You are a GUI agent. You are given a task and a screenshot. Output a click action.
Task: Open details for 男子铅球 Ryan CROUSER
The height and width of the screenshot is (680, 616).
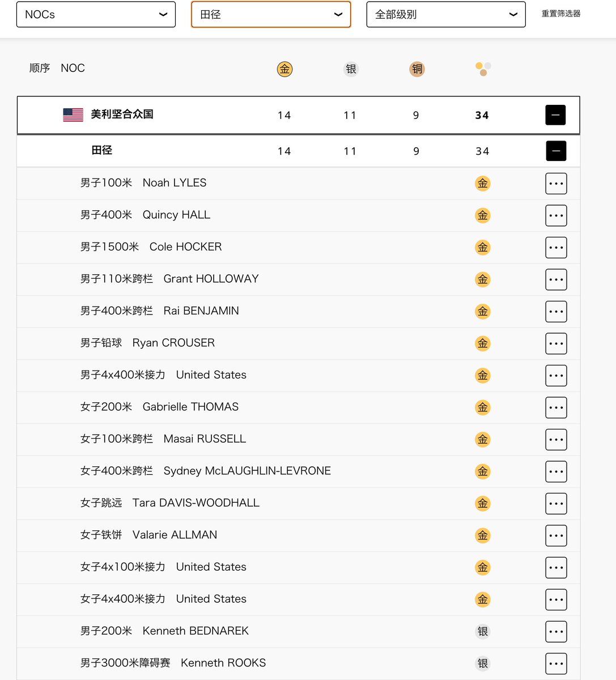click(x=556, y=343)
